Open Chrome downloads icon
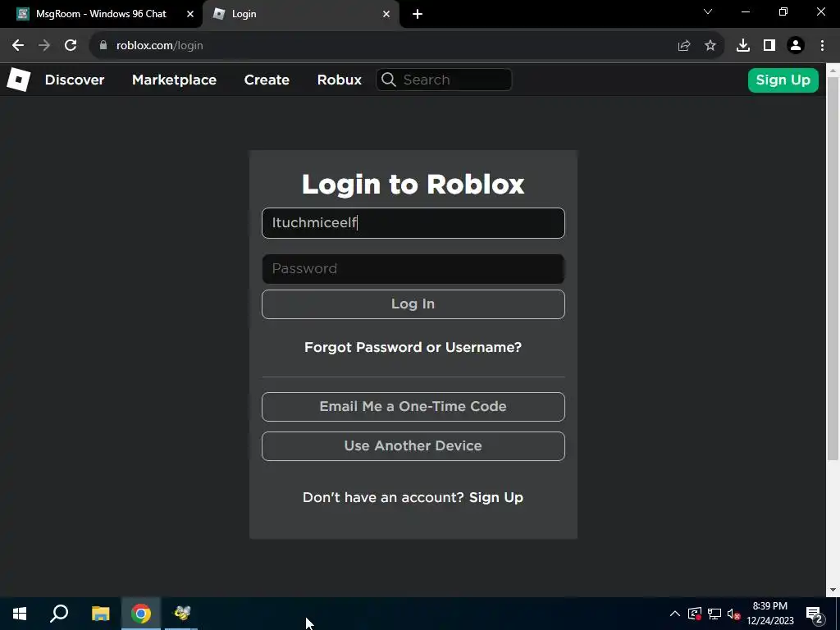 point(743,46)
